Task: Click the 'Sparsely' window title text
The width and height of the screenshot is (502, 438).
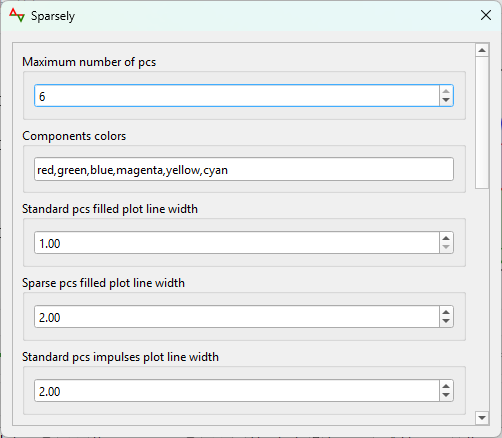Action: (53, 16)
